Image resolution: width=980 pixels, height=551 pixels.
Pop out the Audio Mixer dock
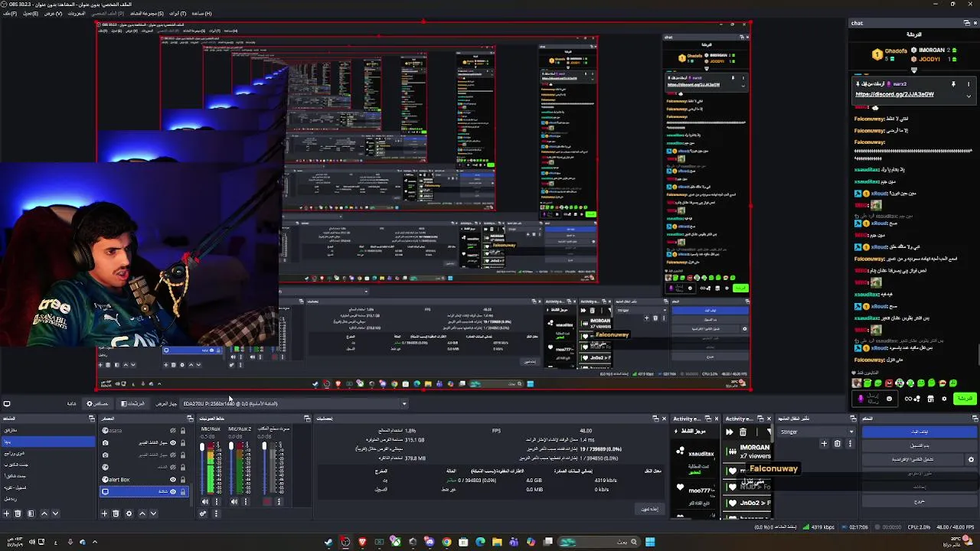[x=307, y=419]
